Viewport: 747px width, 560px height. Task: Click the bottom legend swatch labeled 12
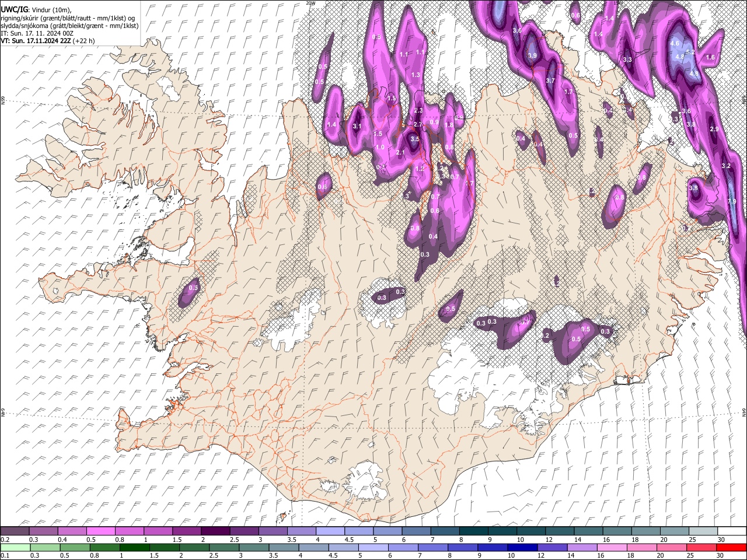pos(552,547)
